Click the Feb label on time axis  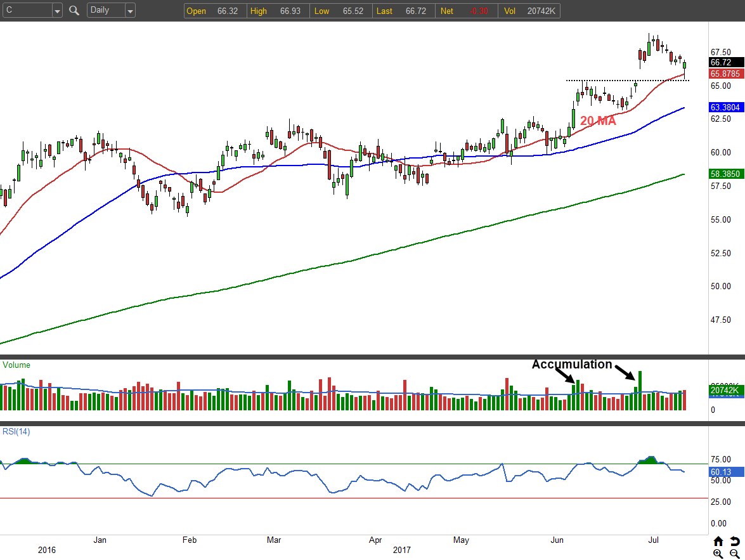(x=190, y=540)
